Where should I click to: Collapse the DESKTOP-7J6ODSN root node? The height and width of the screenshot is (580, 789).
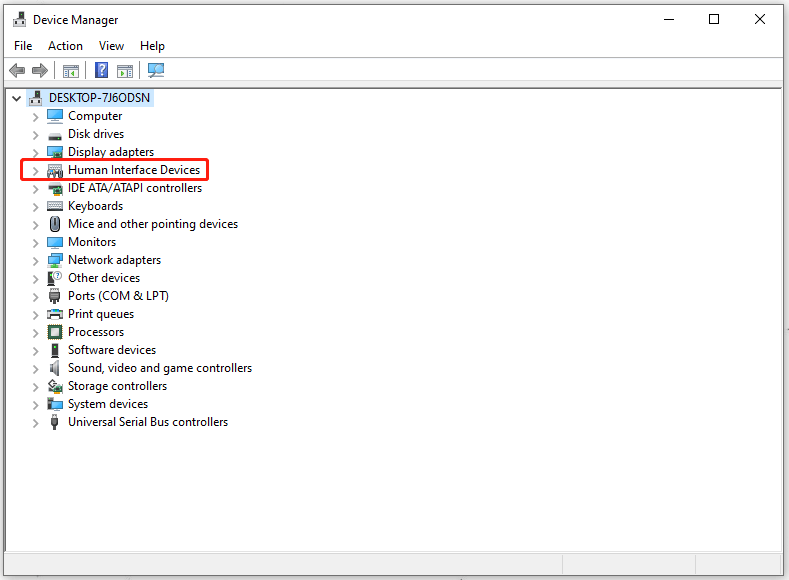(17, 99)
